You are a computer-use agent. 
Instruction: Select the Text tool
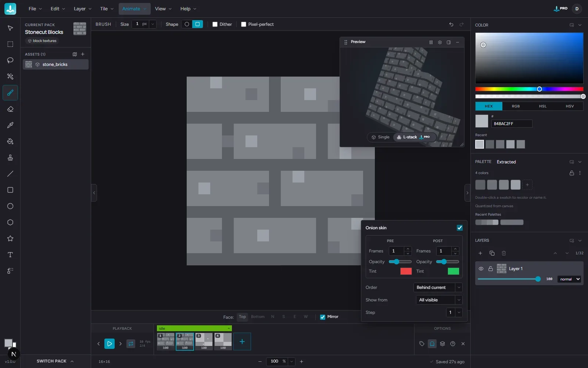[10, 255]
